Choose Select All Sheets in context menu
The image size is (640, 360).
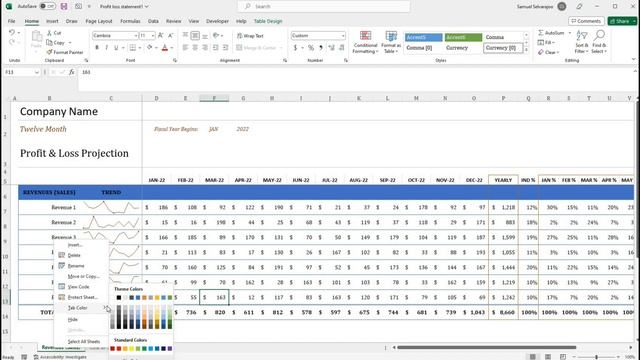tap(84, 341)
